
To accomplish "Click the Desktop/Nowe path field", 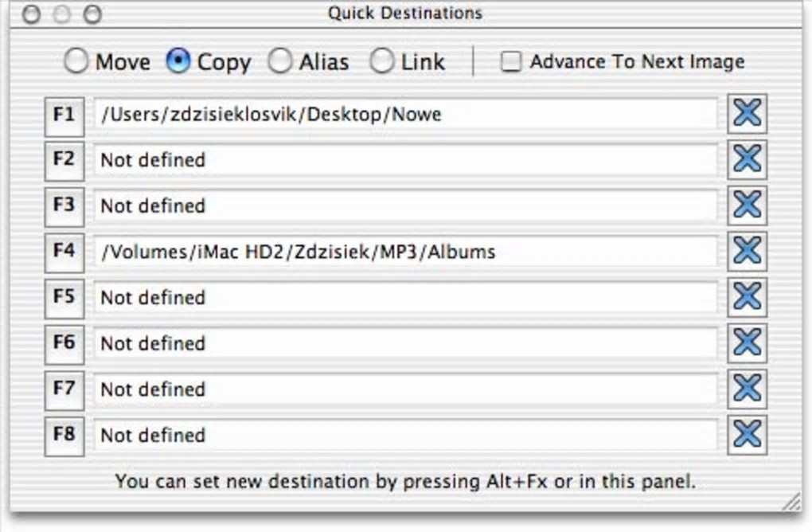I will click(406, 115).
